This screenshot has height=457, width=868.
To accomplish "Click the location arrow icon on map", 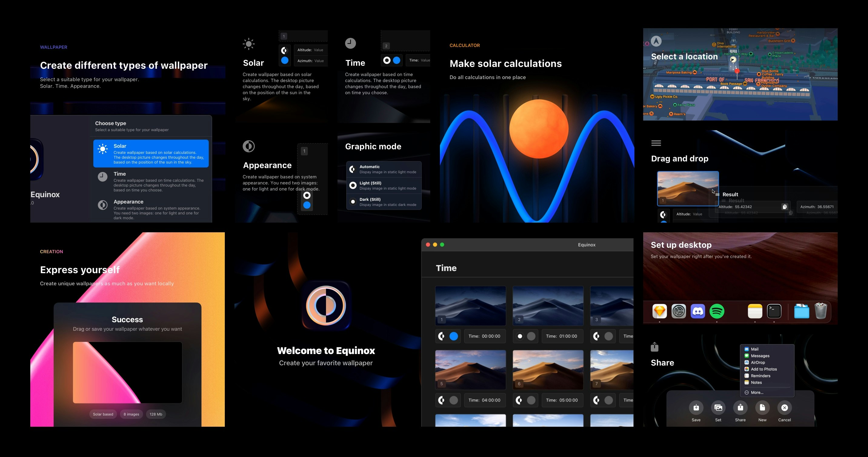I will 656,41.
